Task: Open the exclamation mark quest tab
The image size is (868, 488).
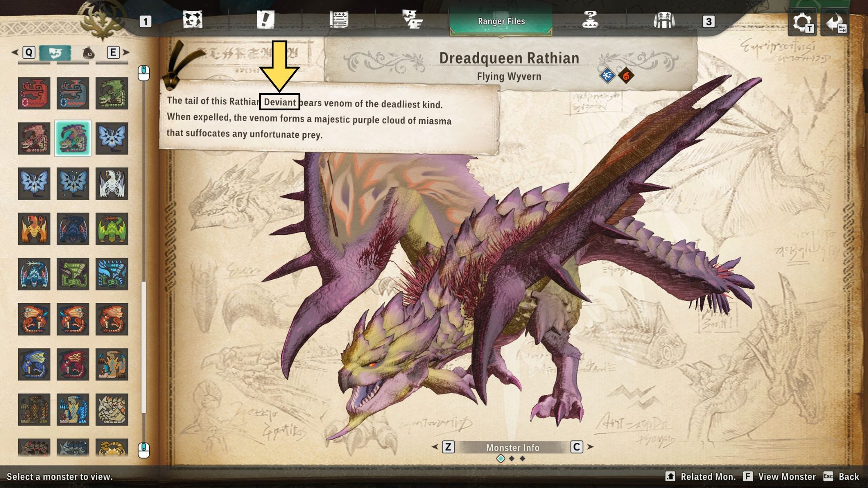Action: click(x=265, y=20)
